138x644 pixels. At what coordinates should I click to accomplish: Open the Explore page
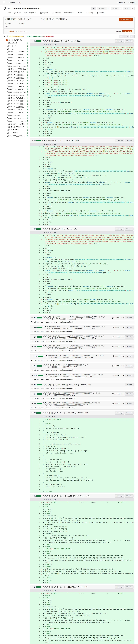(12, 3)
